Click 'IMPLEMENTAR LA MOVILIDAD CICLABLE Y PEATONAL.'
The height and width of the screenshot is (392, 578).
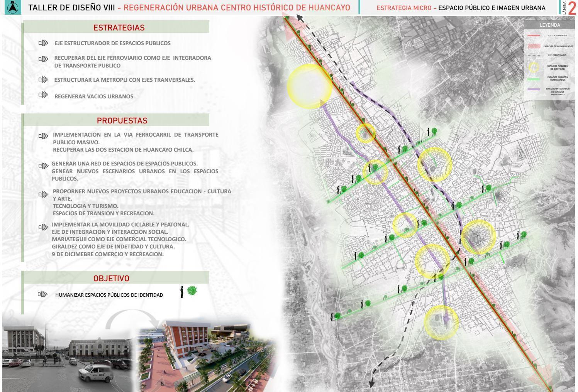pos(120,225)
